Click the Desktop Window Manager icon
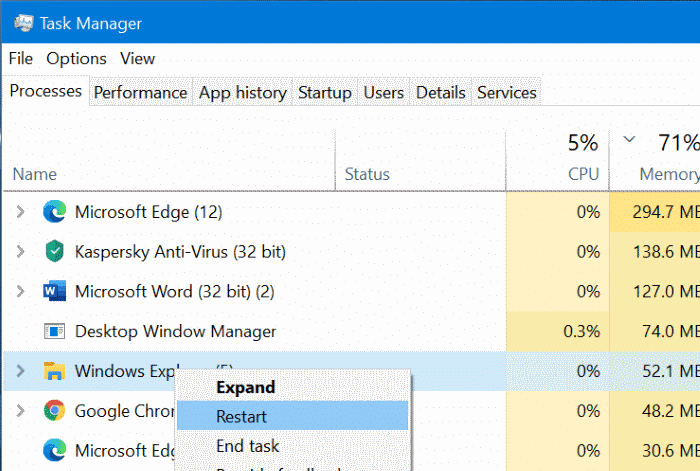Viewport: 700px width, 471px height. point(54,331)
